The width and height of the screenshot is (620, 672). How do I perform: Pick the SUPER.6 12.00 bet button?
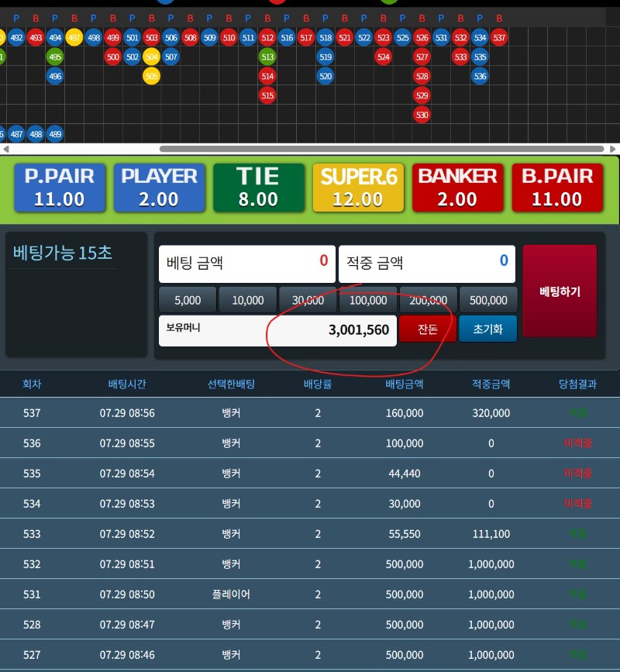358,188
